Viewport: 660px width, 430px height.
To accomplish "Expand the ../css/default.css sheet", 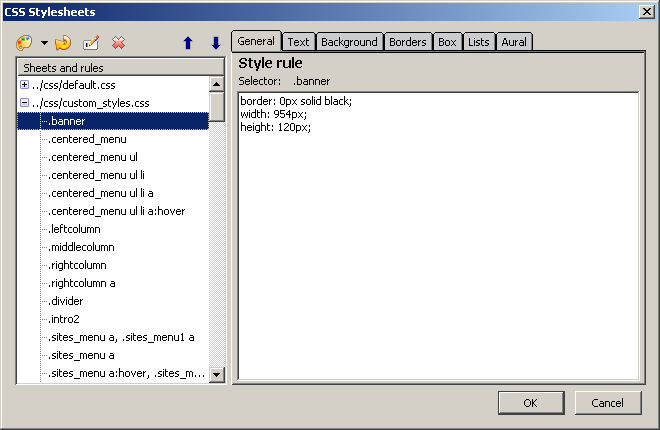I will (x=24, y=85).
